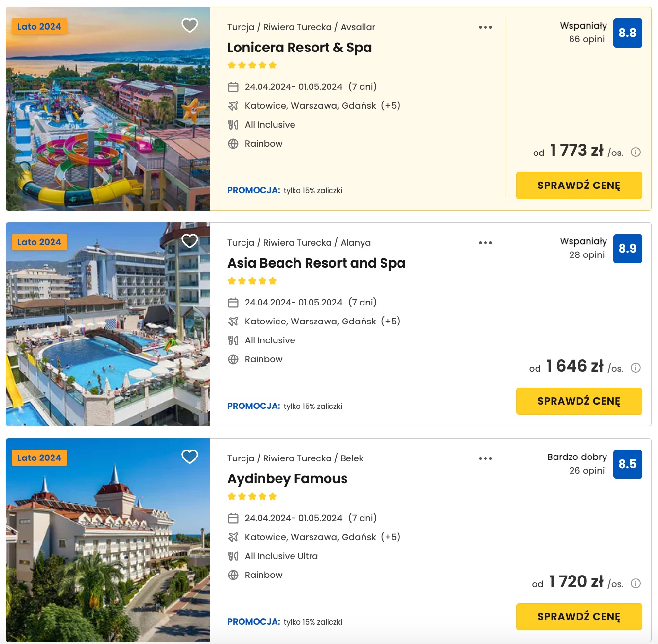
Task: Open the Lonicera Resort water park photo
Action: pos(108,109)
